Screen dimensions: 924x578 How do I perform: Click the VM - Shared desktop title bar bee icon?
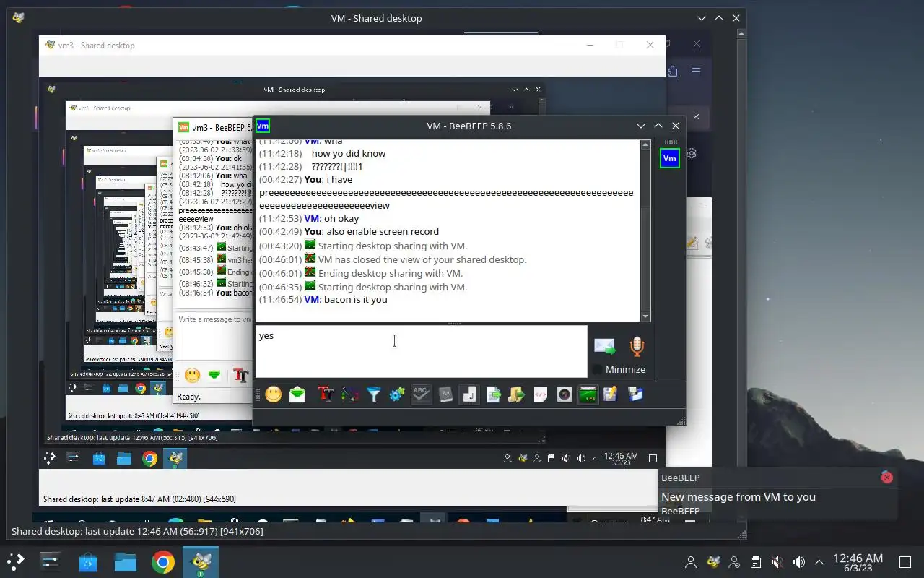click(x=19, y=17)
